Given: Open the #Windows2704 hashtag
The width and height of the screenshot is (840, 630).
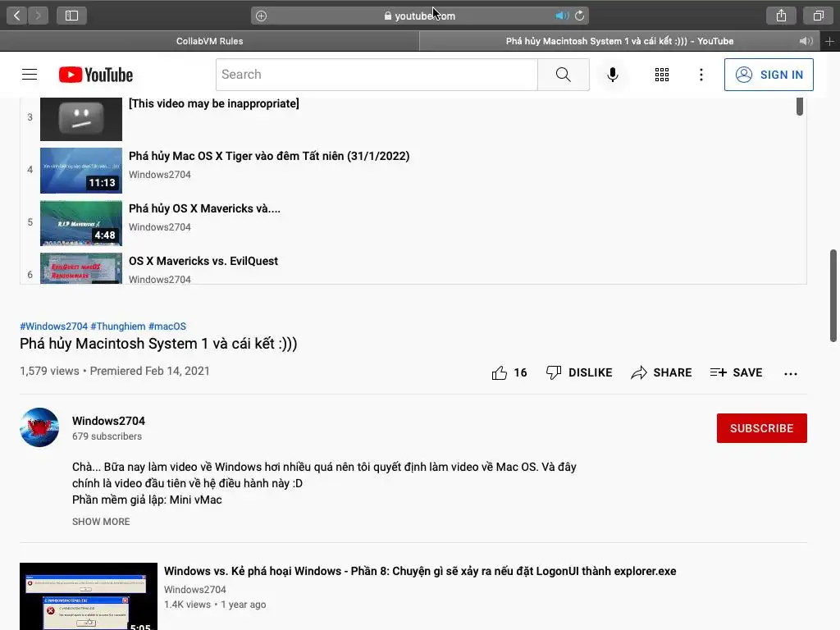Looking at the screenshot, I should [x=53, y=326].
